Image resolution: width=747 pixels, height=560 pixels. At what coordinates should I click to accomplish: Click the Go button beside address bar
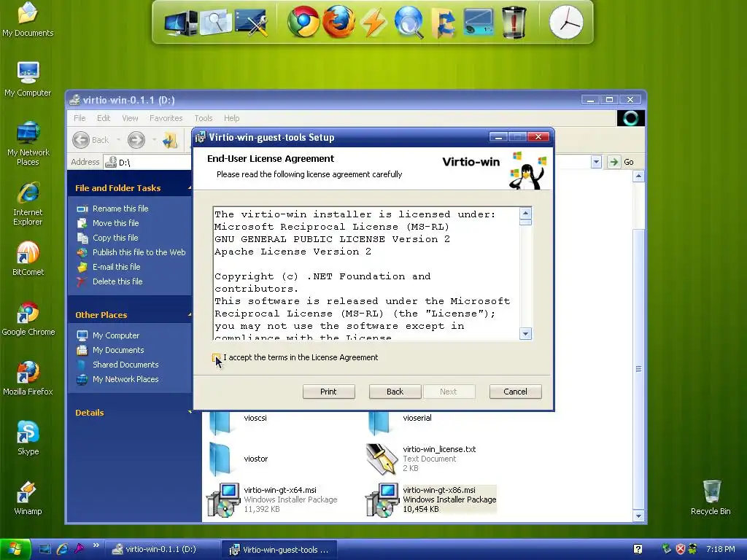tap(622, 162)
